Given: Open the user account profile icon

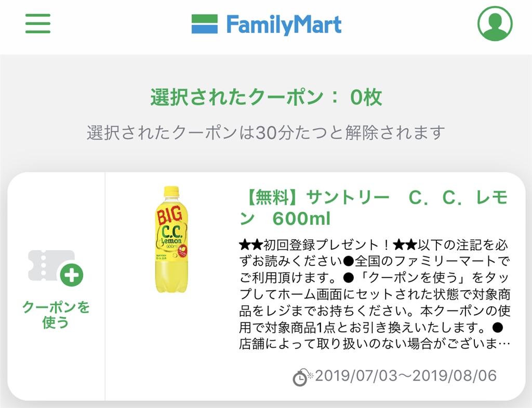Looking at the screenshot, I should [495, 23].
